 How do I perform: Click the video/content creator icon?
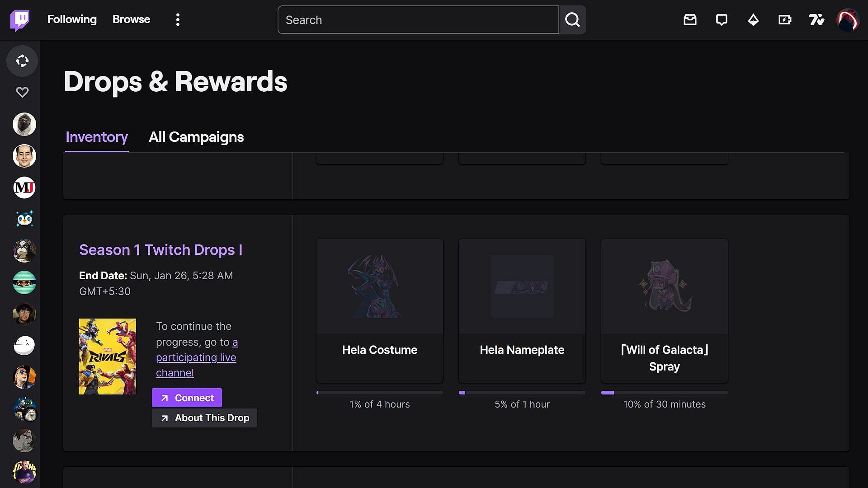click(785, 20)
